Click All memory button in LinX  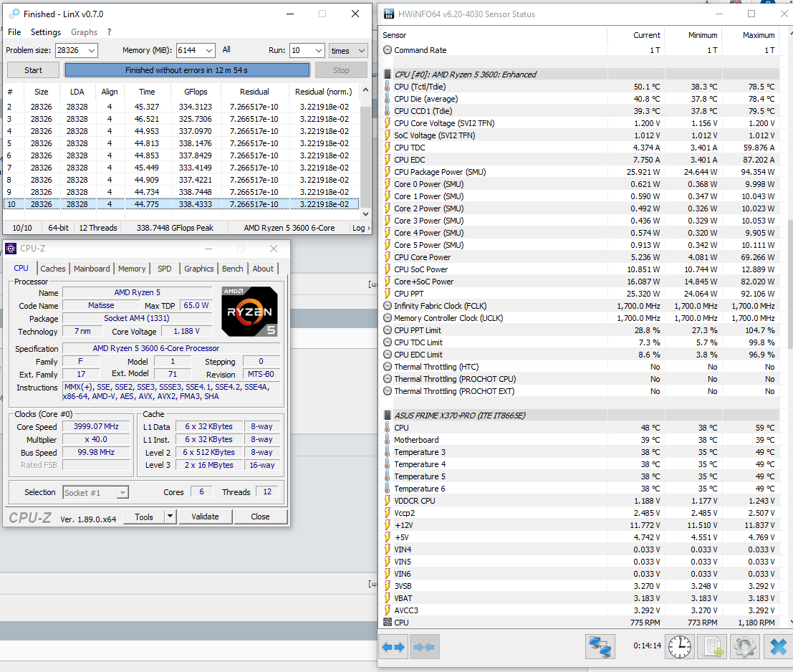[226, 50]
